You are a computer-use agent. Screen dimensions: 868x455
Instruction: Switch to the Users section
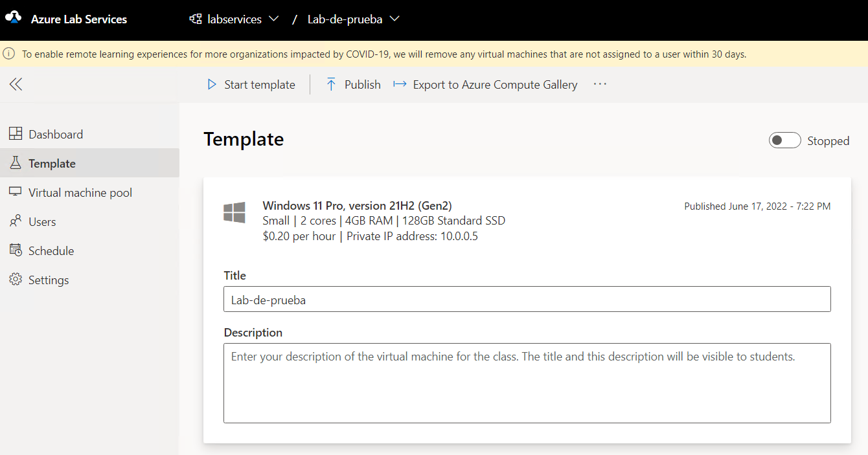pos(41,221)
